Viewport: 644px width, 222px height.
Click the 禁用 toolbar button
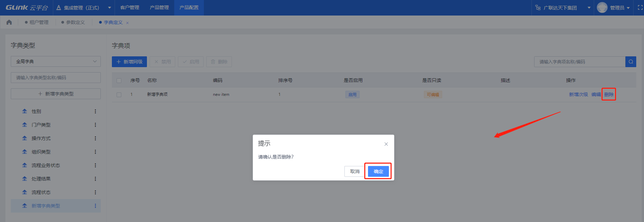162,62
